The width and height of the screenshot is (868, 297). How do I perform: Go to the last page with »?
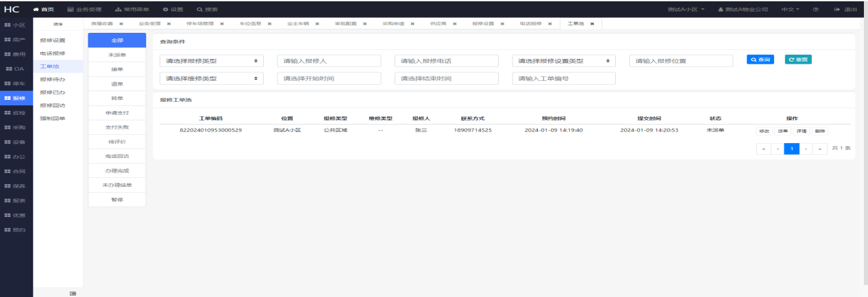(819, 148)
